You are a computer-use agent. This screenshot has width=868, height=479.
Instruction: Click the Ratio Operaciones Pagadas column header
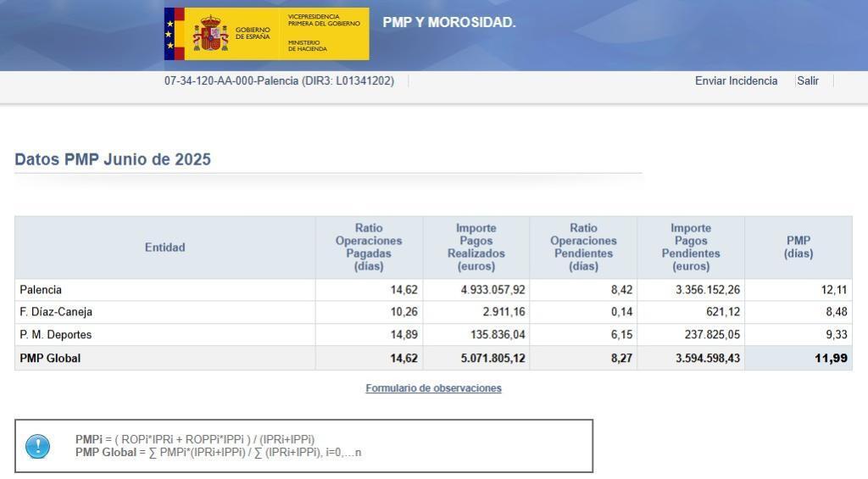(369, 248)
